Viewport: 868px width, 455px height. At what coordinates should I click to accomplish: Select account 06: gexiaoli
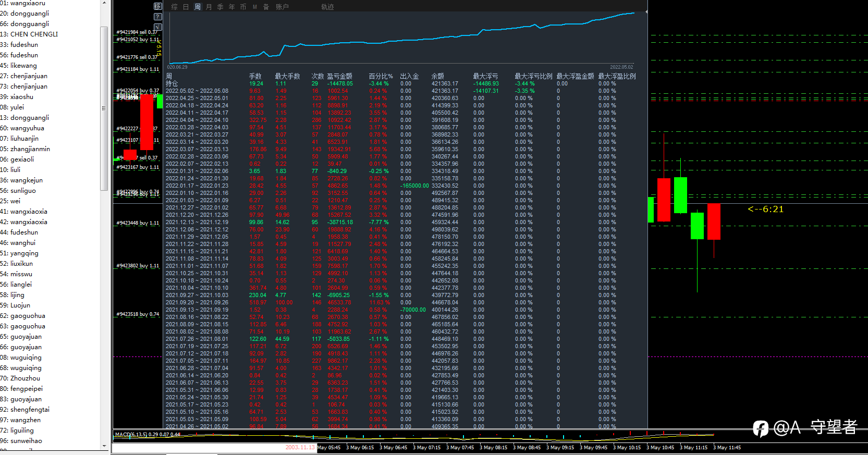click(17, 159)
